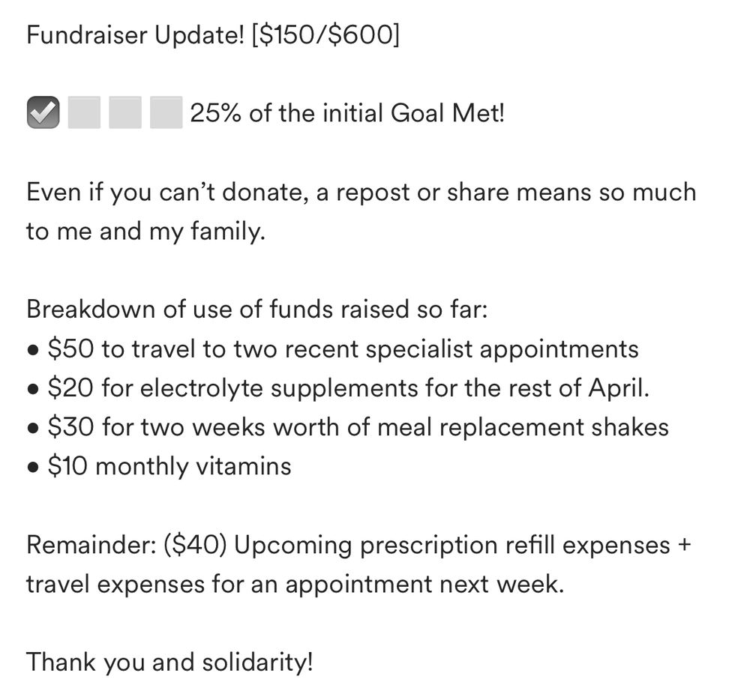Click the checked checkmark emoji box
The height and width of the screenshot is (700, 750).
43,112
